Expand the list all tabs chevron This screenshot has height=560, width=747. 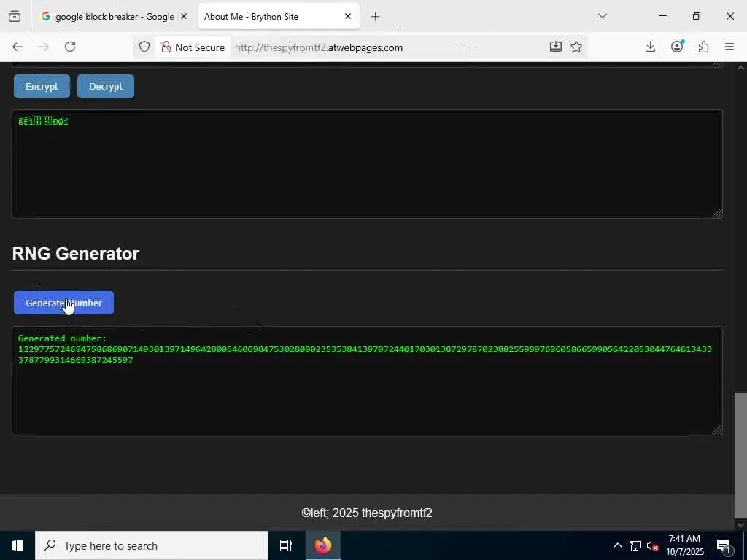(x=602, y=16)
